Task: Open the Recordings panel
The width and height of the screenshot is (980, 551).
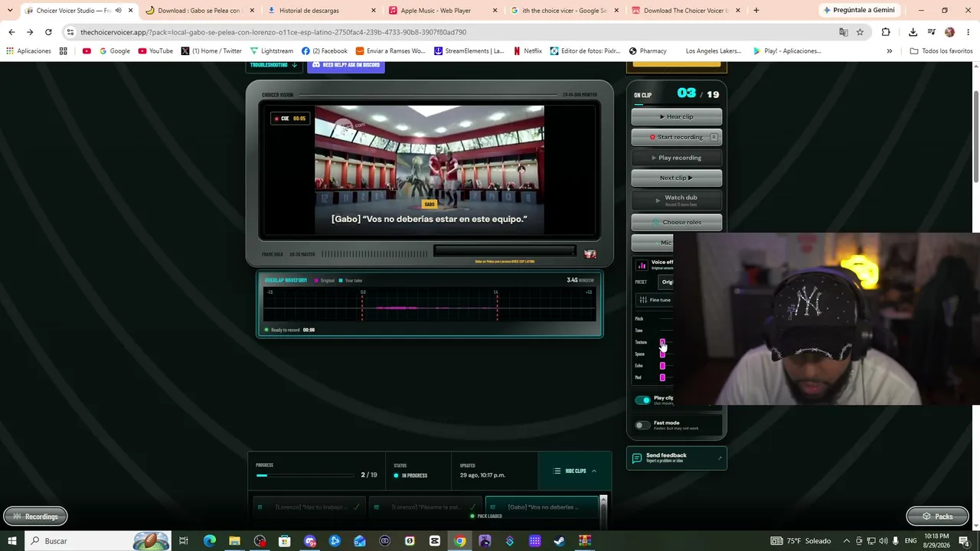Action: point(35,517)
